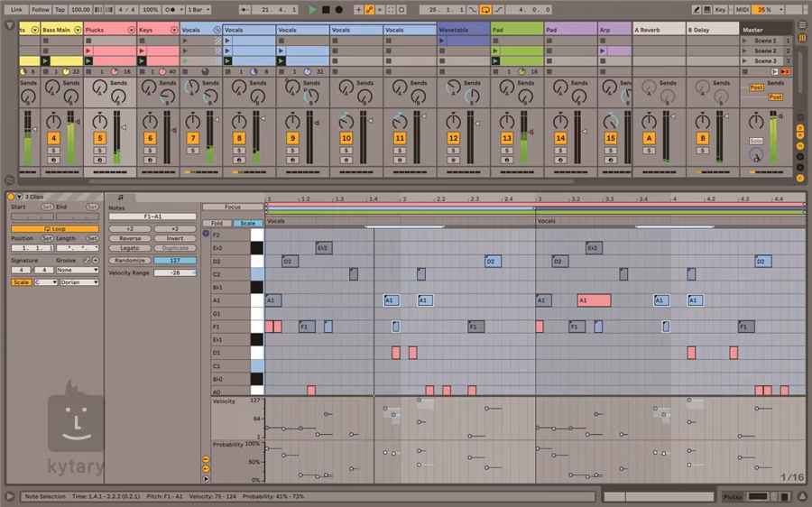
Task: Open the Dorian scale name dropdown
Action: pyautogui.click(x=78, y=282)
